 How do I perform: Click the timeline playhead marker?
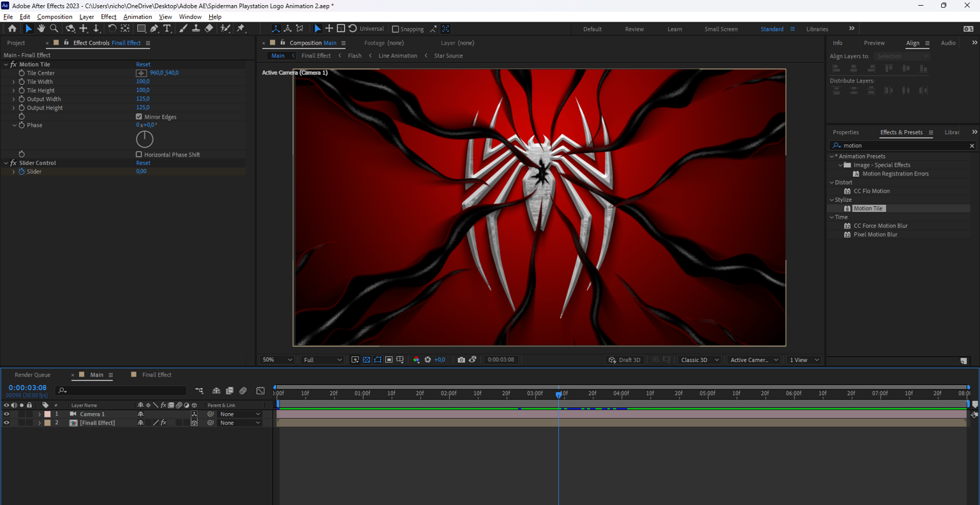pyautogui.click(x=559, y=394)
